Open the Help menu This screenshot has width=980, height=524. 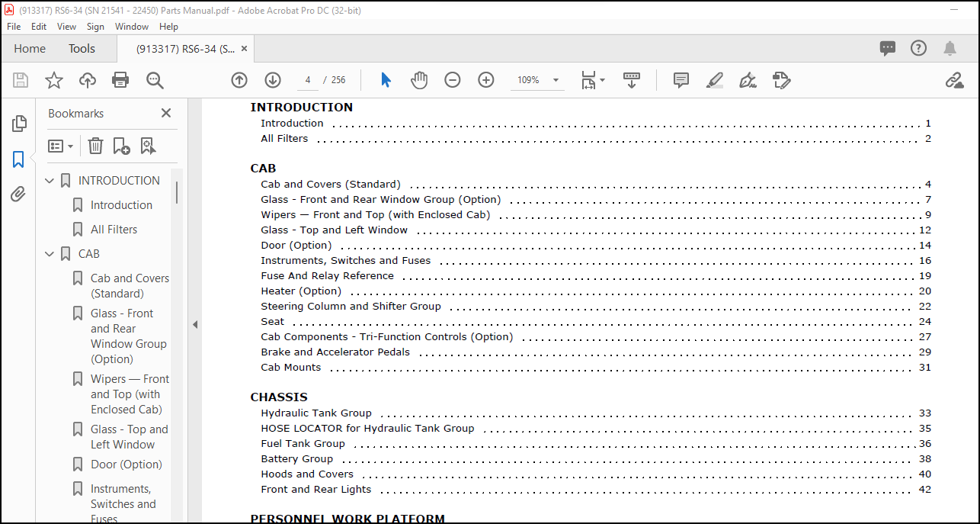coord(168,27)
